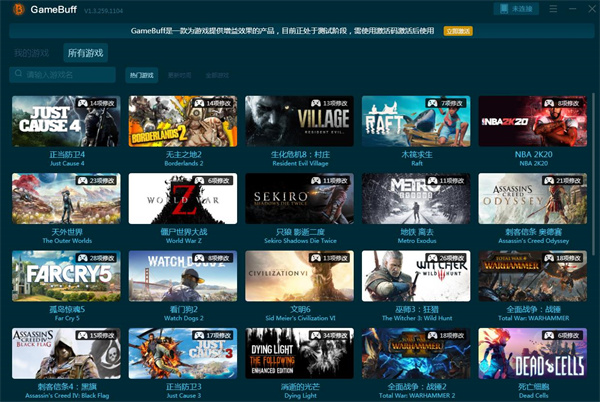Click gamepad badge on Metro Exodus card
This screenshot has height=402, width=600.
tap(445, 181)
